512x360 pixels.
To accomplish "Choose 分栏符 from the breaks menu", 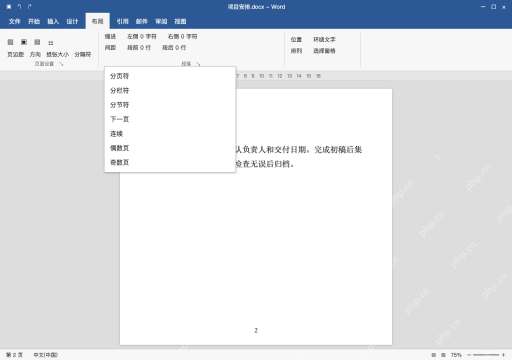I will pyautogui.click(x=170, y=90).
